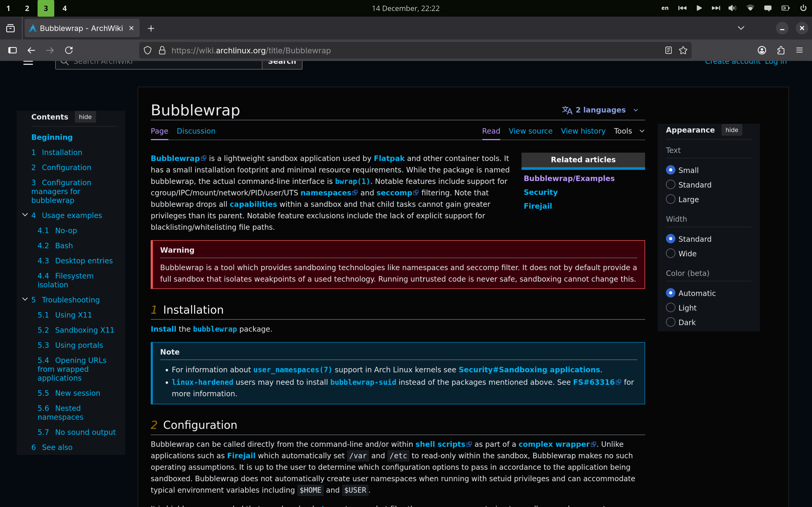
Task: Collapse the Usage examples contents section
Action: pos(25,215)
